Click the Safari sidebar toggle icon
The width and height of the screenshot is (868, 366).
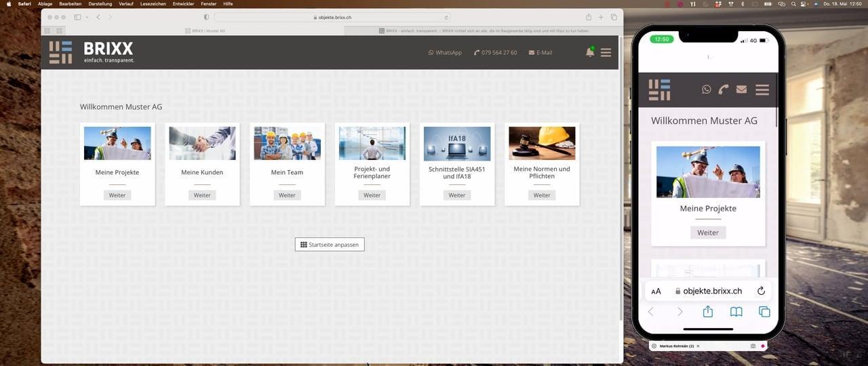(77, 17)
